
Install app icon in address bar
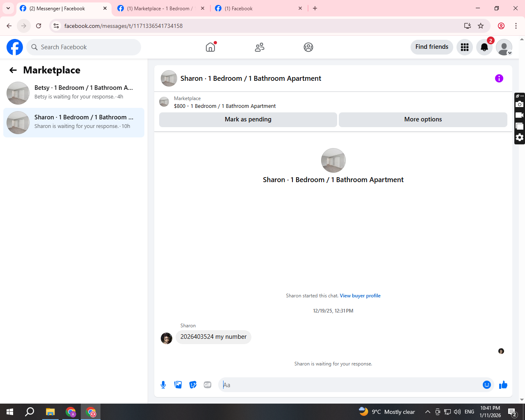pyautogui.click(x=468, y=26)
